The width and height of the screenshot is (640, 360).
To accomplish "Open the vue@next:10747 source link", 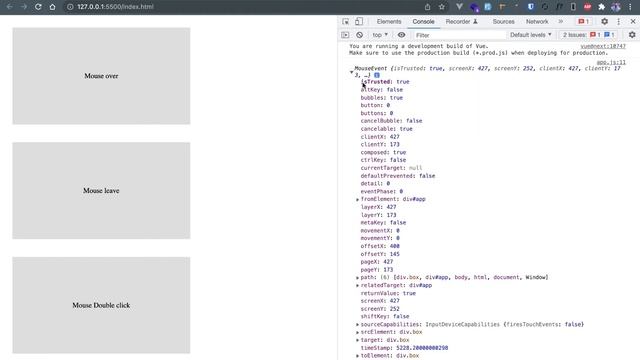I will [603, 47].
